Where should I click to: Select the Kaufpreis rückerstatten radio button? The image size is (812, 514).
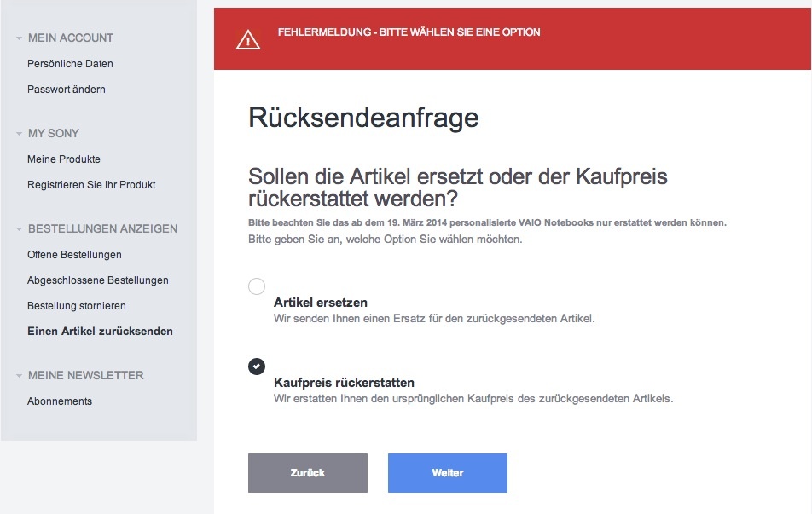coord(257,366)
